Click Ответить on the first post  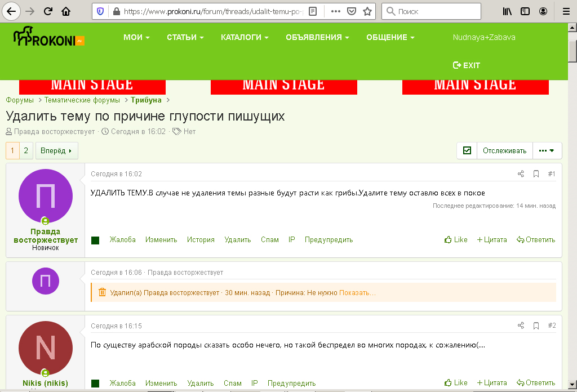[x=536, y=239]
